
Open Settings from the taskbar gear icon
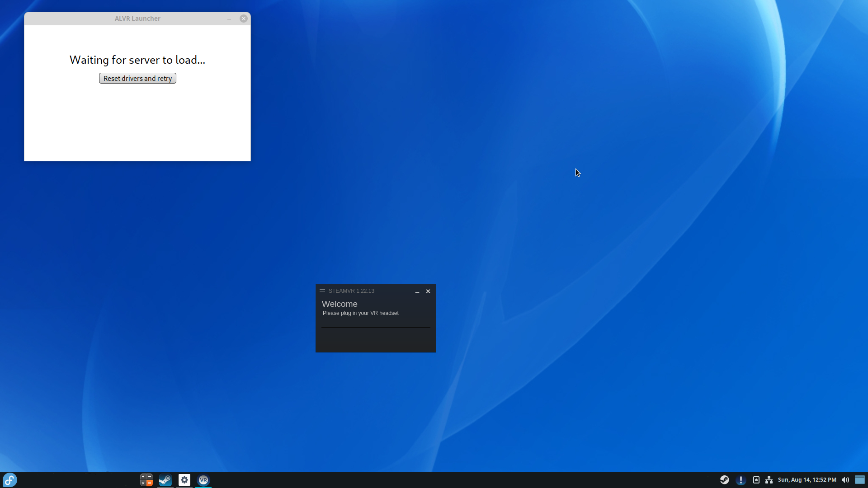click(x=184, y=480)
